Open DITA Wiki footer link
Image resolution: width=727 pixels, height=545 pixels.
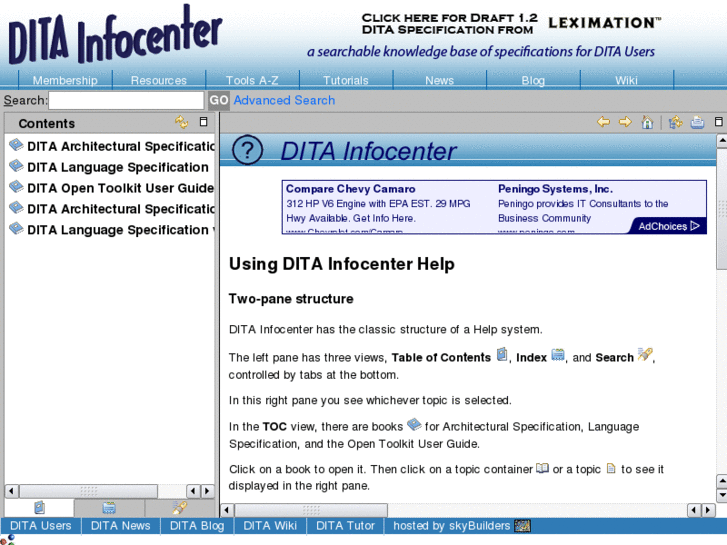coord(270,526)
